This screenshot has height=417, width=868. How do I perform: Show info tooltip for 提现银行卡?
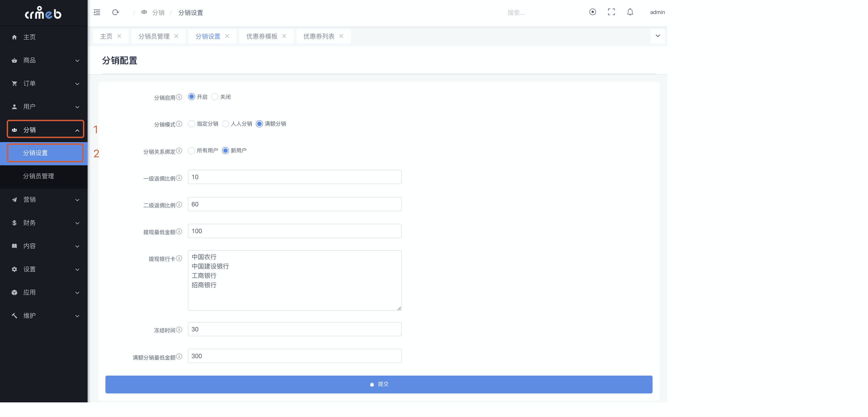click(x=179, y=258)
